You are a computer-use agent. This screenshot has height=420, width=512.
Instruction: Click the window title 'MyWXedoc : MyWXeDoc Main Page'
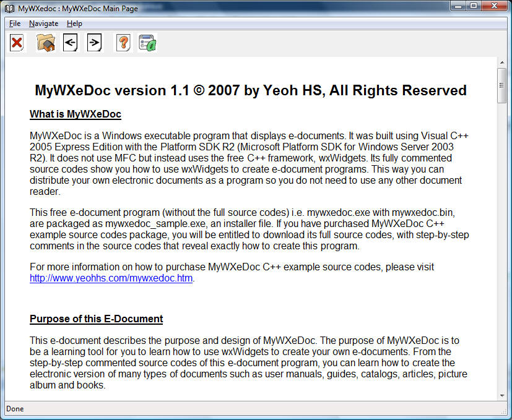click(x=78, y=9)
